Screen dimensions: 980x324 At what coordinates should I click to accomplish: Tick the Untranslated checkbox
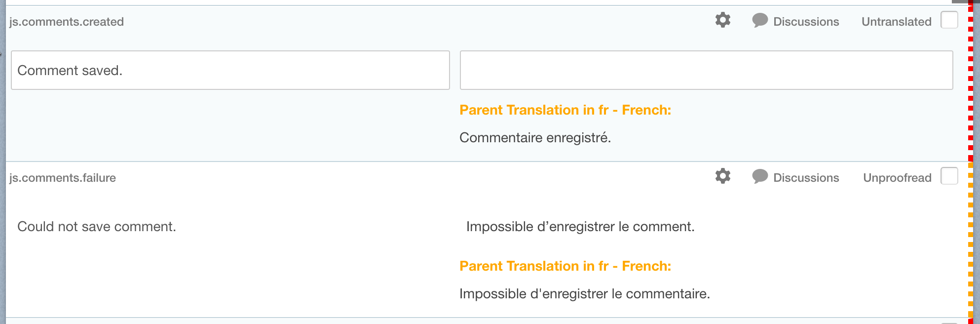click(x=949, y=20)
